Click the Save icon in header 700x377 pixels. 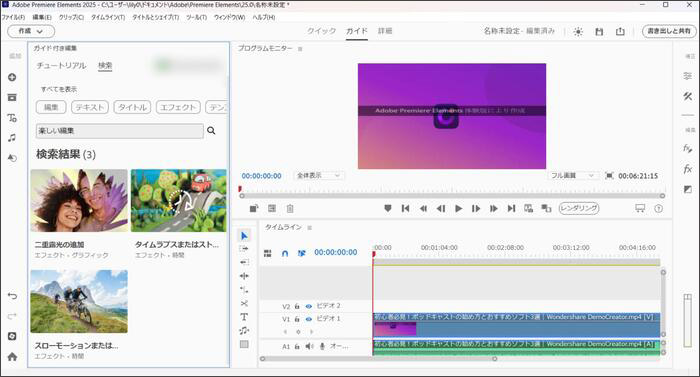click(x=599, y=32)
